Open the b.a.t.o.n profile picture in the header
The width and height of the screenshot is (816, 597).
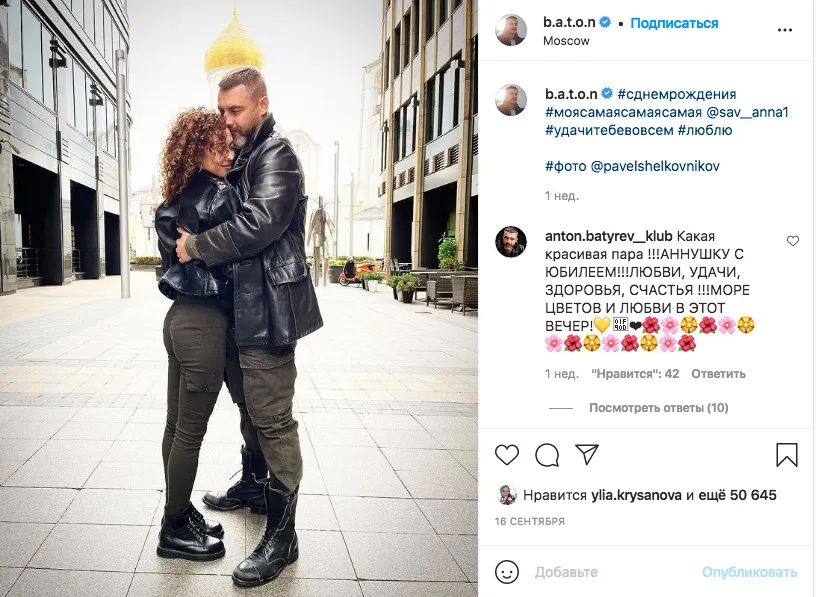511,30
